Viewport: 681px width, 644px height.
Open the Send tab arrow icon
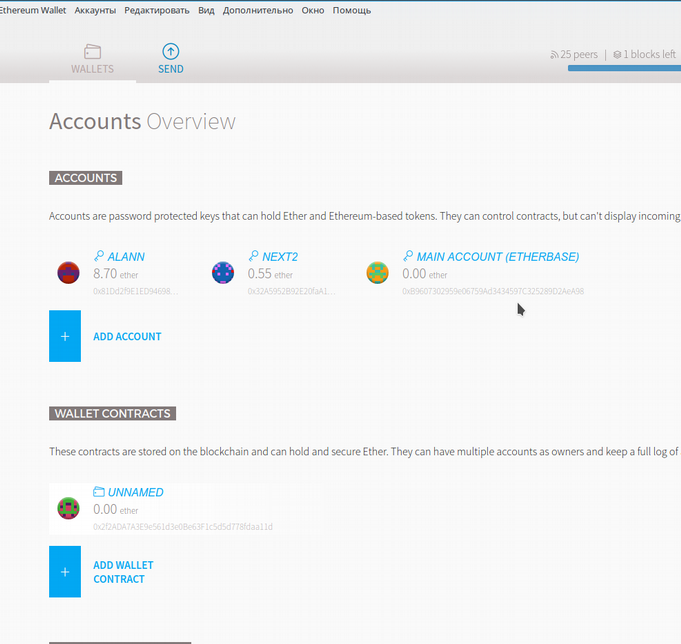point(171,51)
